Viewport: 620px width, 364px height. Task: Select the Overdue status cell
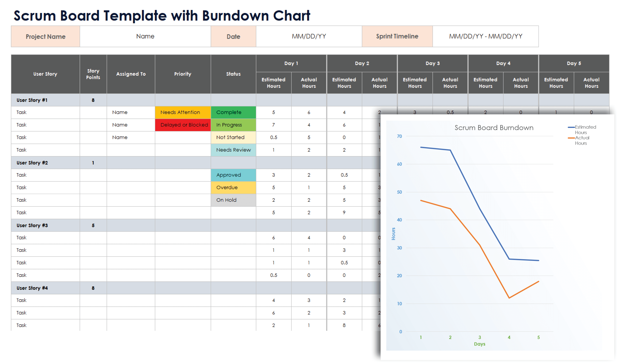click(x=233, y=188)
